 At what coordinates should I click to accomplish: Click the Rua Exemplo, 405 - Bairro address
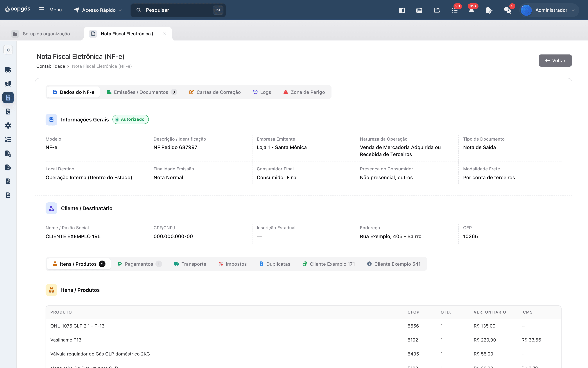click(x=391, y=236)
